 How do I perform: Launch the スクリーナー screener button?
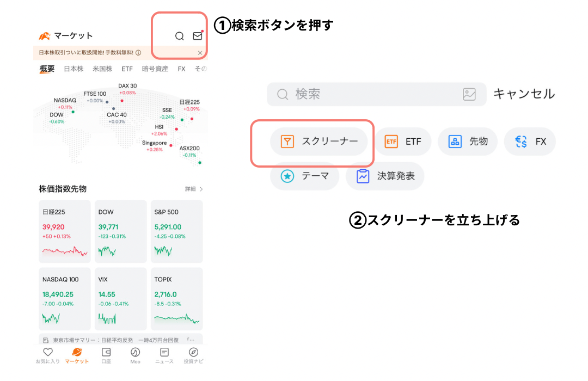319,142
